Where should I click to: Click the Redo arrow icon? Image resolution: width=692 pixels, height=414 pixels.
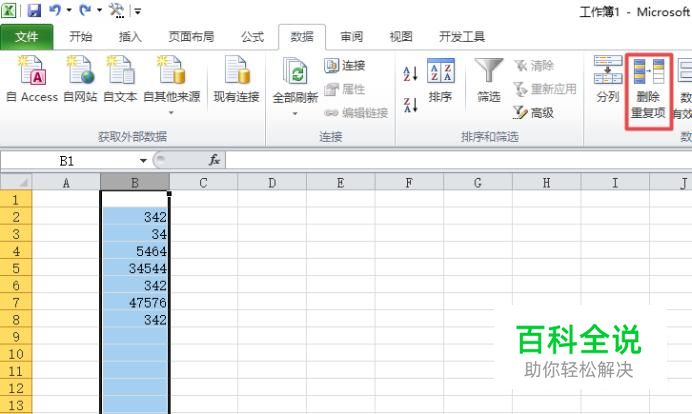(x=85, y=10)
